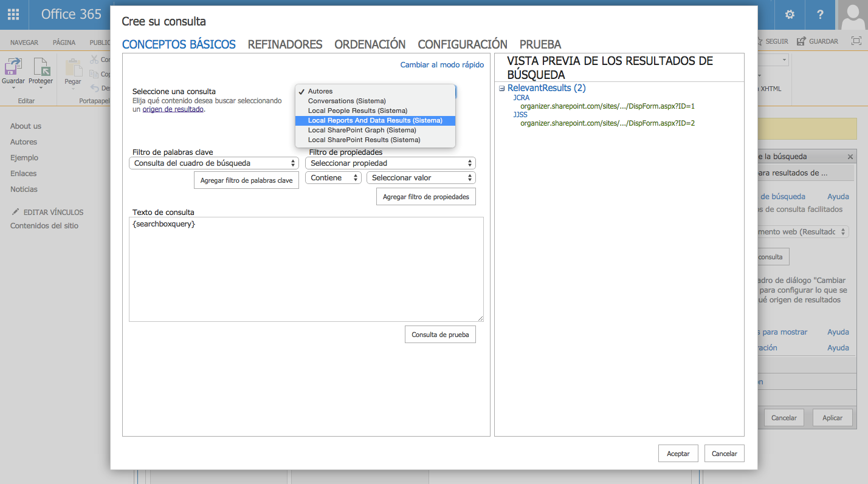Click the Cortar scissors icon
The height and width of the screenshot is (484, 868).
click(x=94, y=60)
